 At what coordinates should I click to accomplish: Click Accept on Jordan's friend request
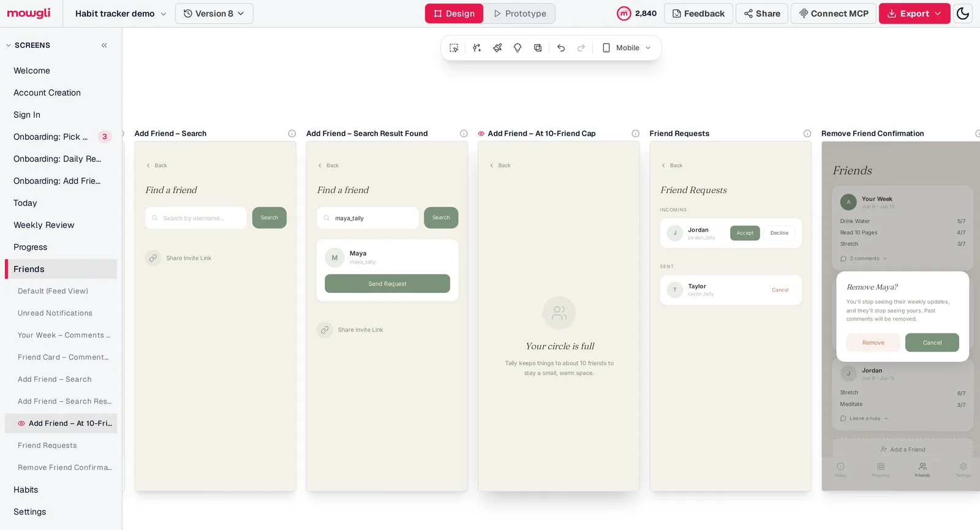745,233
